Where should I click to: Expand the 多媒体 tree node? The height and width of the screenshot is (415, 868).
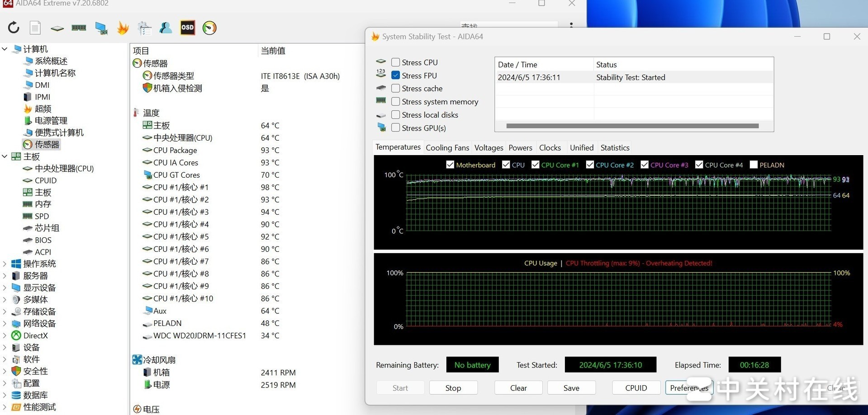5,299
